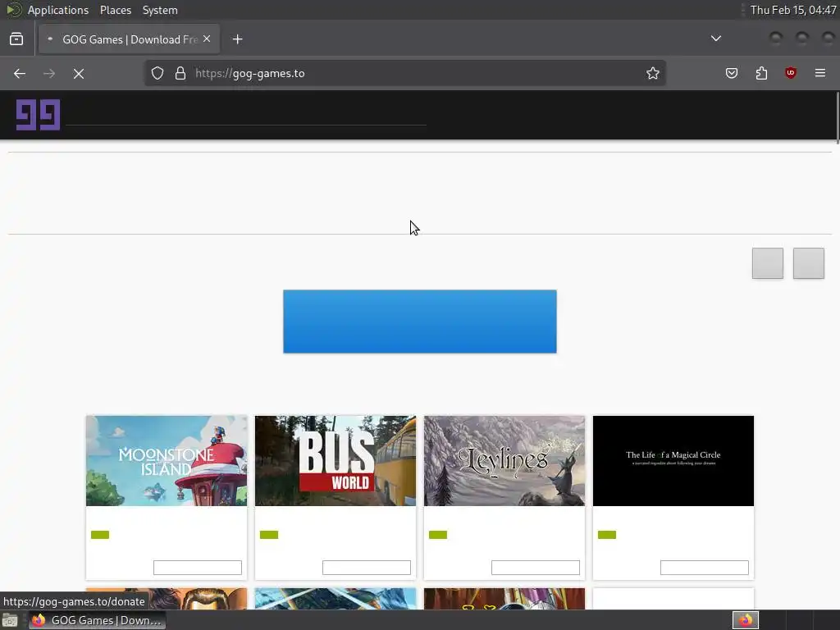Click the page vertical scrollbar thumb
This screenshot has height=630, width=840.
(x=838, y=118)
